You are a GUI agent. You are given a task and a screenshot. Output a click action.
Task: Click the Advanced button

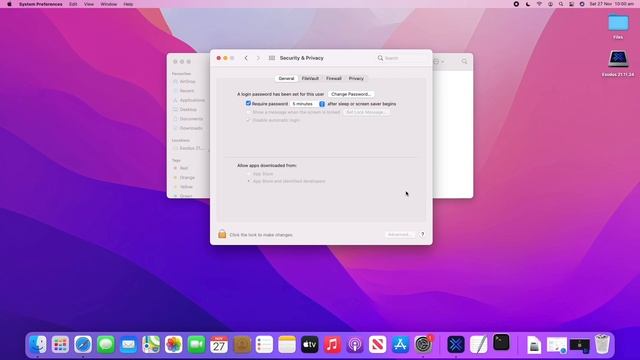[x=400, y=234]
